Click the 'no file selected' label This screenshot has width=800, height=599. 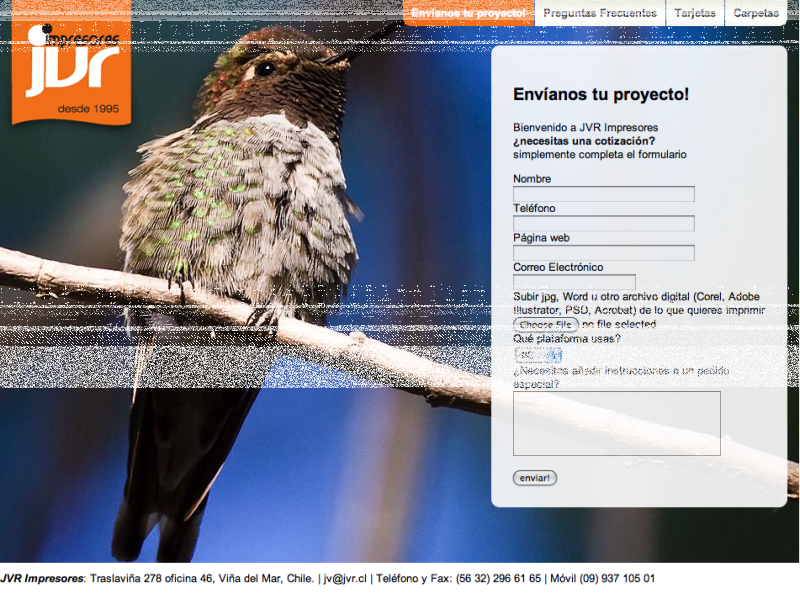pyautogui.click(x=619, y=325)
